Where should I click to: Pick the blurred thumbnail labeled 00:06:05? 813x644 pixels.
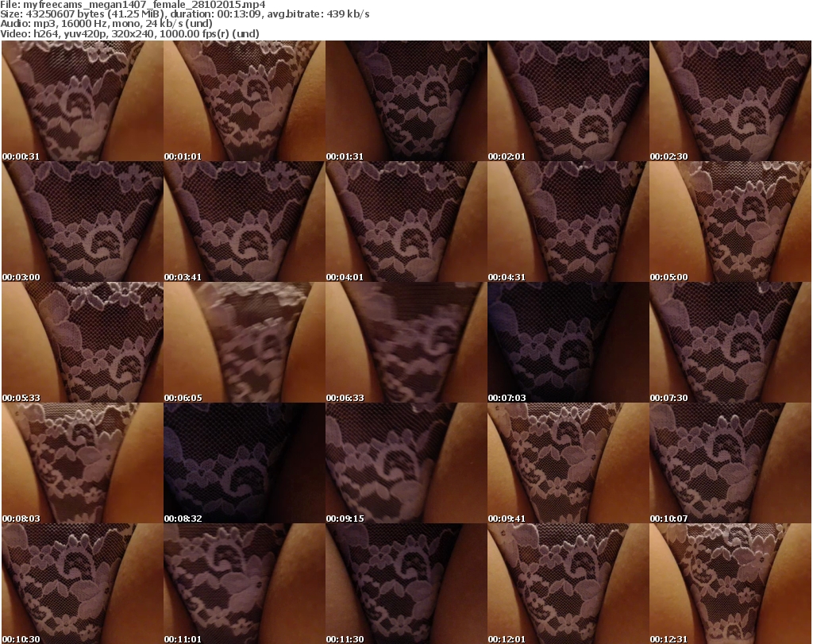(x=245, y=342)
